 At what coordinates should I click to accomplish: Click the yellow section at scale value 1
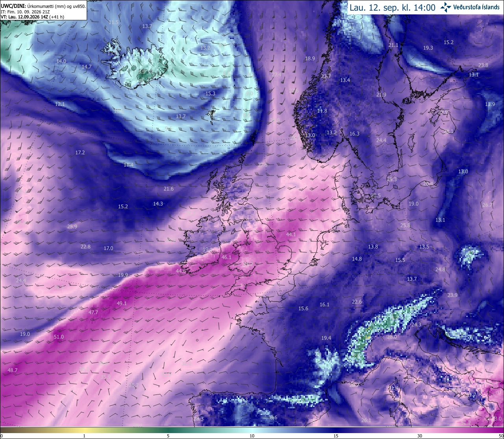click(x=84, y=430)
